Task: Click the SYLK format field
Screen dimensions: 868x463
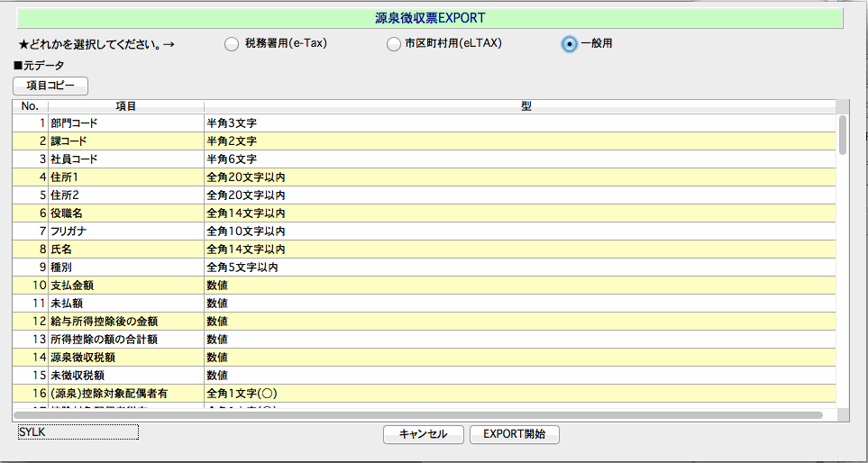Action: pyautogui.click(x=78, y=432)
